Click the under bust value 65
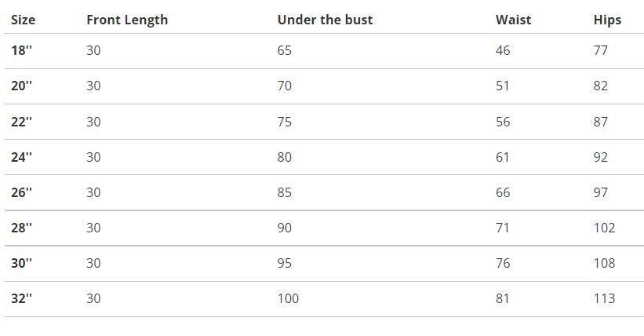 (284, 51)
